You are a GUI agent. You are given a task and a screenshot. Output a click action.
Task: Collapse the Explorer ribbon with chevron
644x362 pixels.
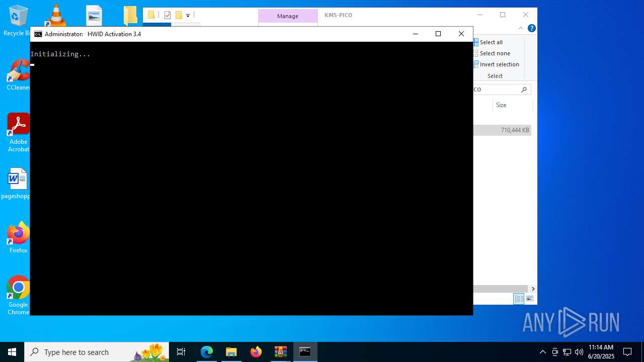pos(521,28)
